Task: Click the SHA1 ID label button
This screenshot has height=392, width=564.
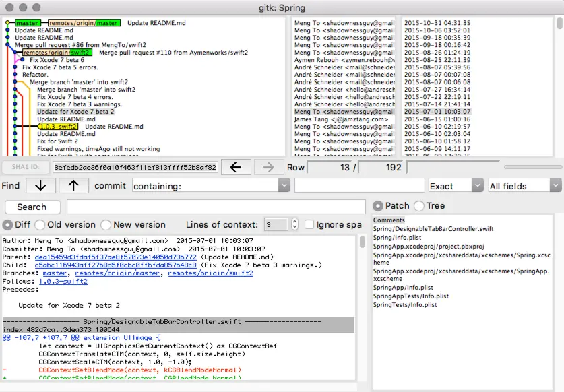Action: coord(25,167)
